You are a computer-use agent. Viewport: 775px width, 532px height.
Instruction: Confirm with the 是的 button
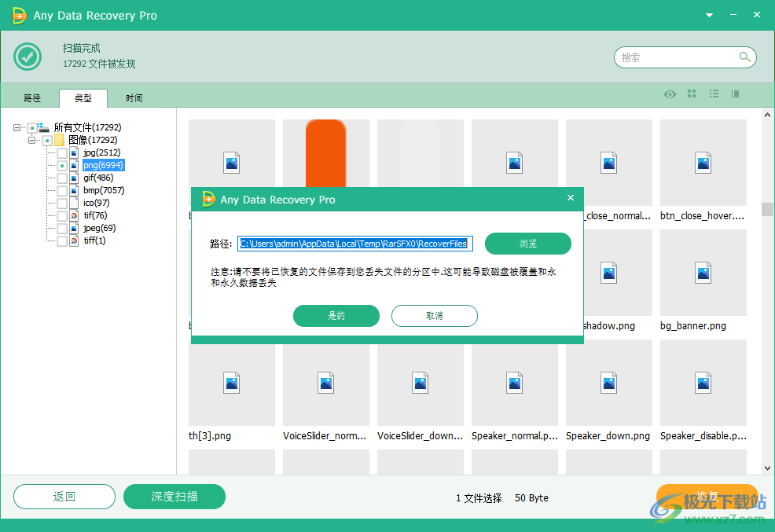click(336, 316)
